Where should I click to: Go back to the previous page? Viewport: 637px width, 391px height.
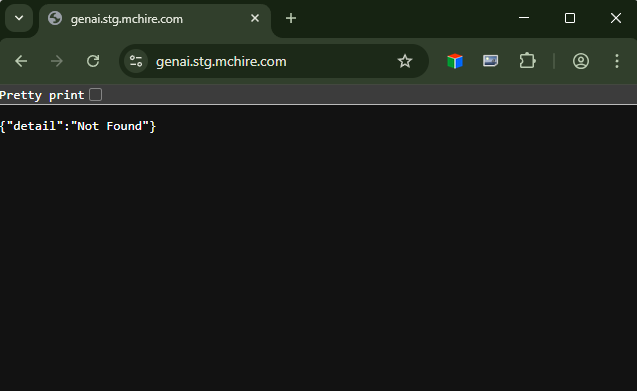pyautogui.click(x=21, y=61)
